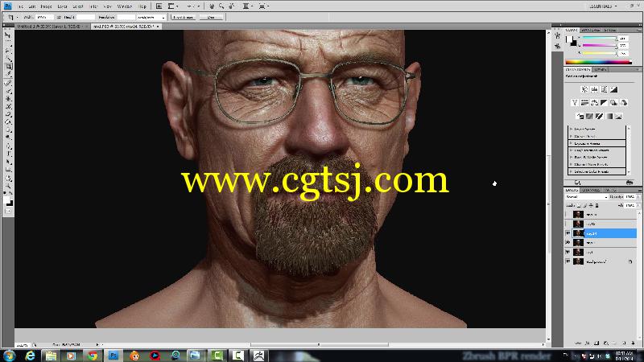The image size is (644, 362).
Task: Click the Clear button in options bar
Action: point(211,17)
